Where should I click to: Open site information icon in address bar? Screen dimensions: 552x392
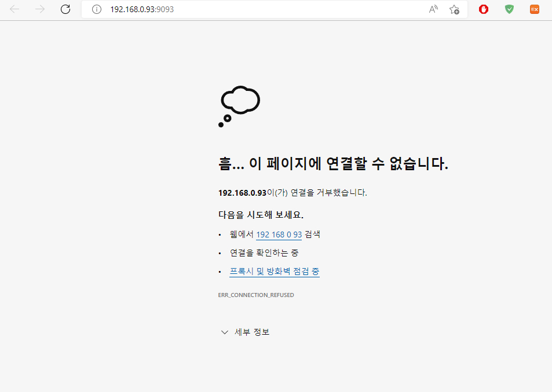click(97, 9)
